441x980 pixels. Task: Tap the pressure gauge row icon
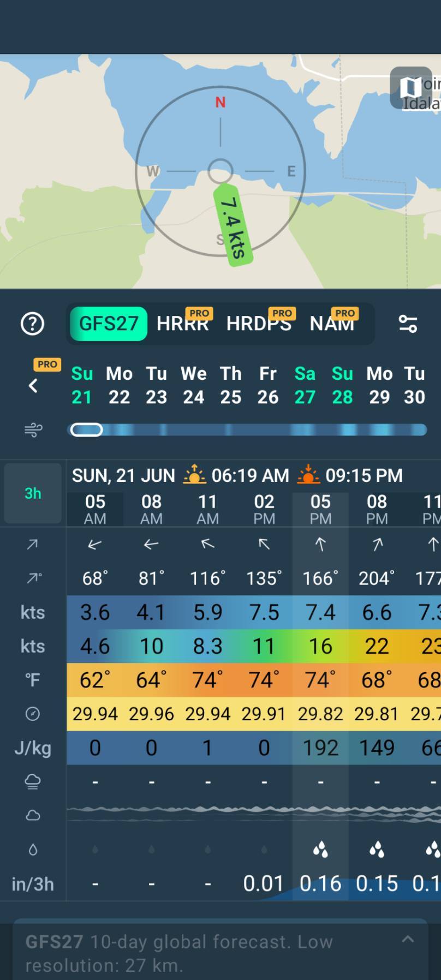(x=33, y=714)
